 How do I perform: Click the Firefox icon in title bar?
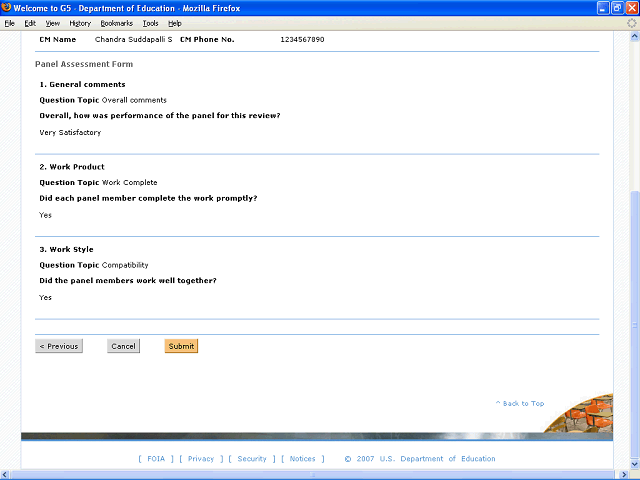click(x=6, y=8)
